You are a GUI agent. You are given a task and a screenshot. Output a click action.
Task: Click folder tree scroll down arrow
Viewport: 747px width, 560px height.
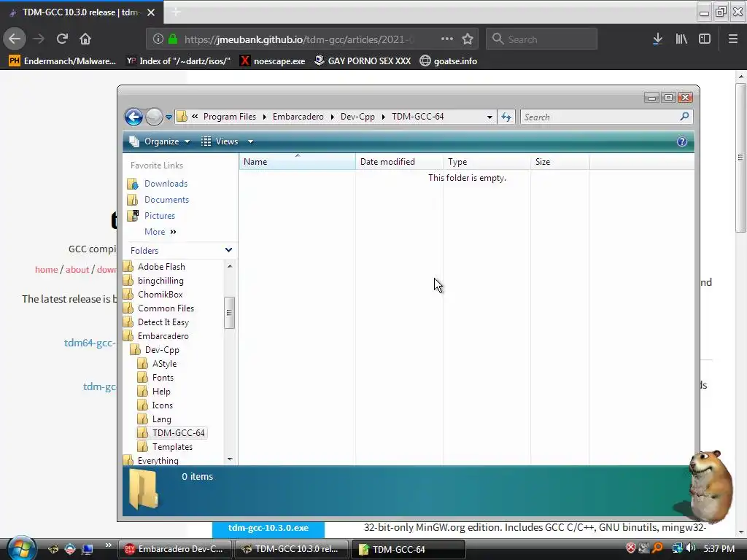click(230, 459)
